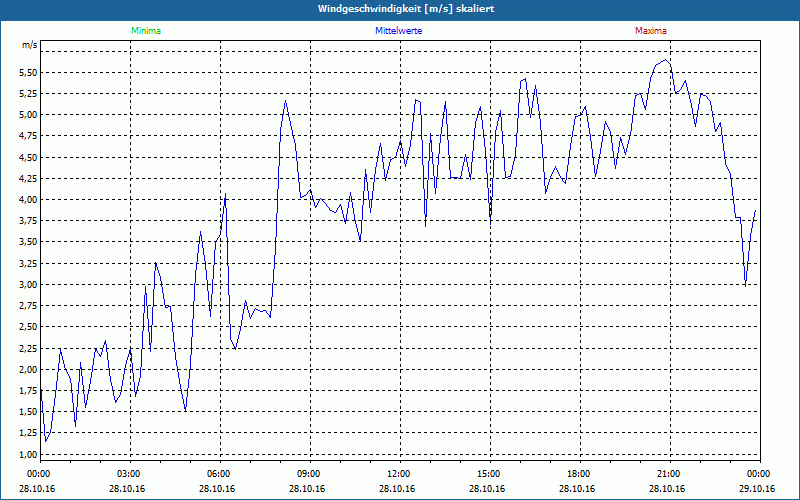Click the 12:00 time axis label
This screenshot has height=500, width=800.
(400, 474)
